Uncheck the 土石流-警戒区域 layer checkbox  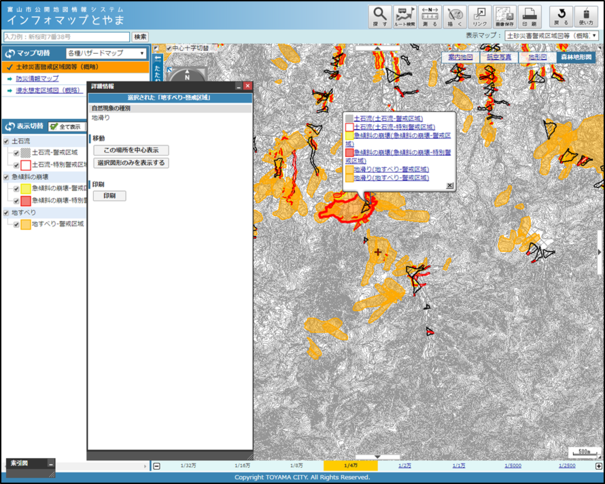click(x=16, y=153)
